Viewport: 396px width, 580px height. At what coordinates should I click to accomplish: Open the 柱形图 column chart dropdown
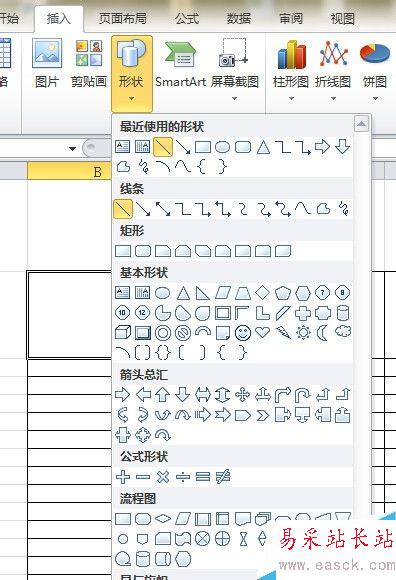tap(291, 70)
